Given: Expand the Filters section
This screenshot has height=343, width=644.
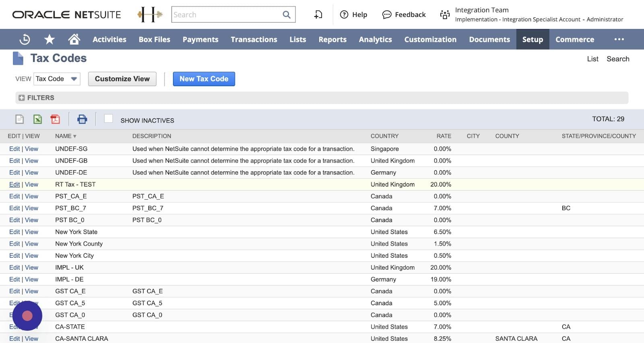Looking at the screenshot, I should (22, 98).
